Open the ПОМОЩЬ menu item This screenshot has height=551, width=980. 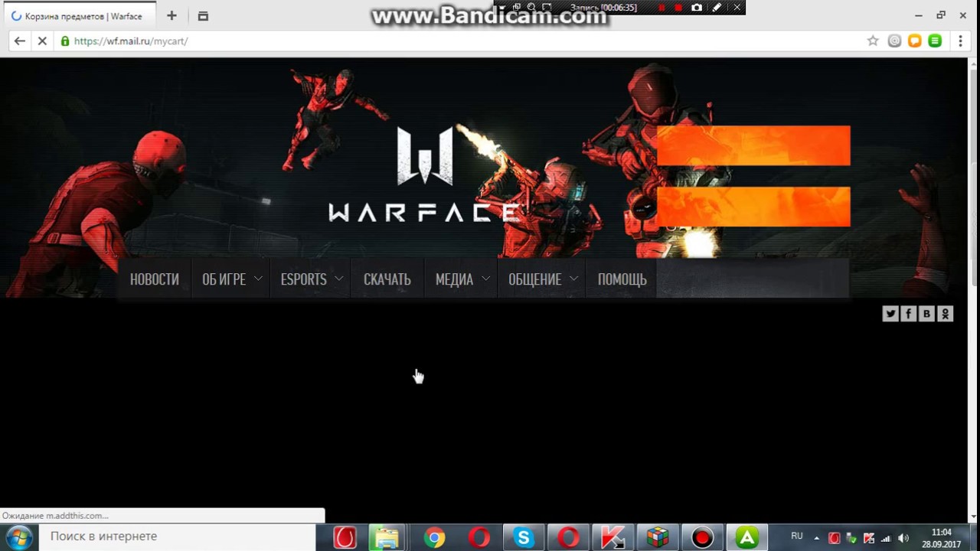pyautogui.click(x=622, y=279)
